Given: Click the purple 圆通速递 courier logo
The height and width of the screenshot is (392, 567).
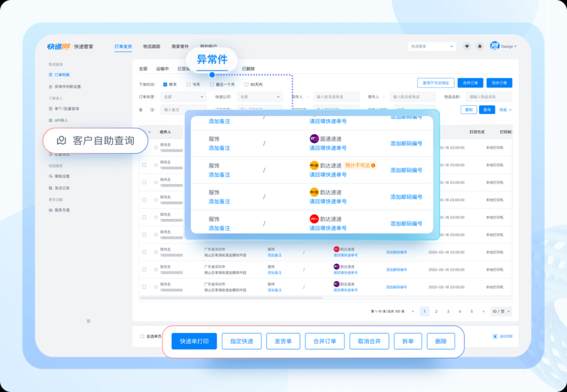Looking at the screenshot, I should tap(314, 139).
